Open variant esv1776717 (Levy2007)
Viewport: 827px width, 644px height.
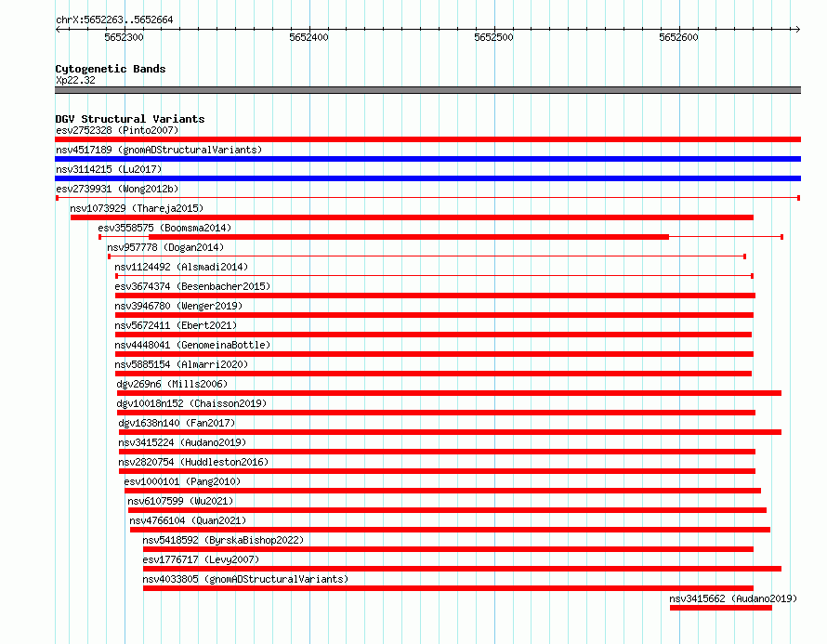pyautogui.click(x=201, y=559)
